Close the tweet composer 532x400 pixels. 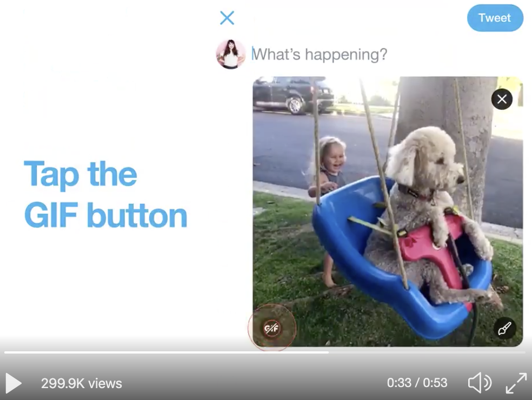pos(227,18)
